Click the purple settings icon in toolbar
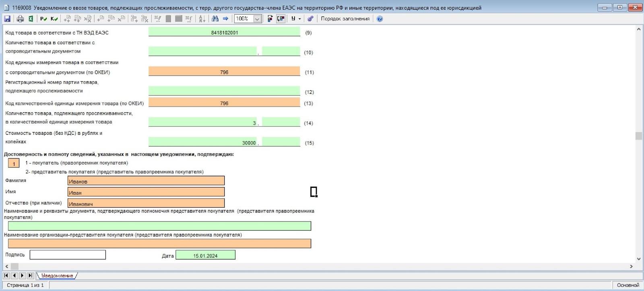This screenshot has width=644, height=291. (x=310, y=19)
